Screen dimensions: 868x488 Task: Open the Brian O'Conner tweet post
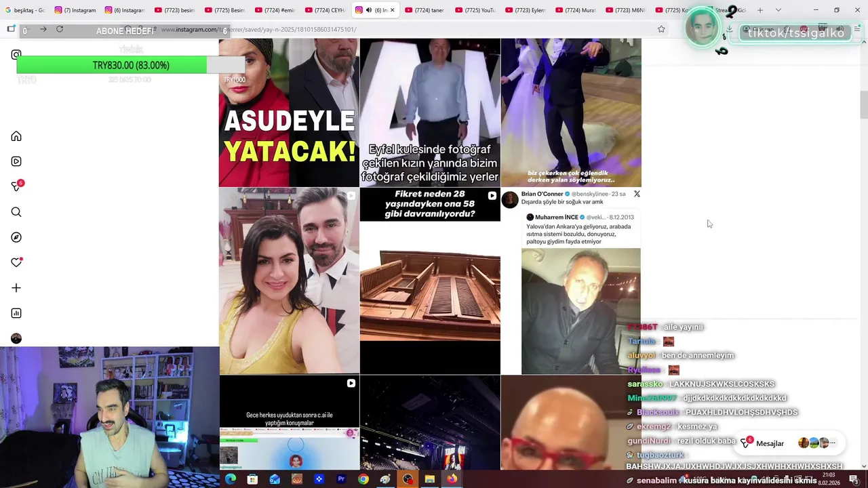pos(571,281)
